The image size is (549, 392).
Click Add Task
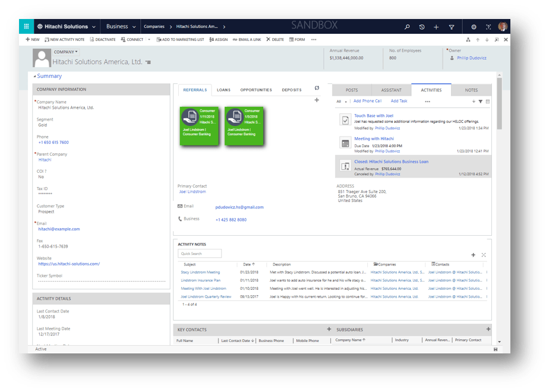click(399, 101)
